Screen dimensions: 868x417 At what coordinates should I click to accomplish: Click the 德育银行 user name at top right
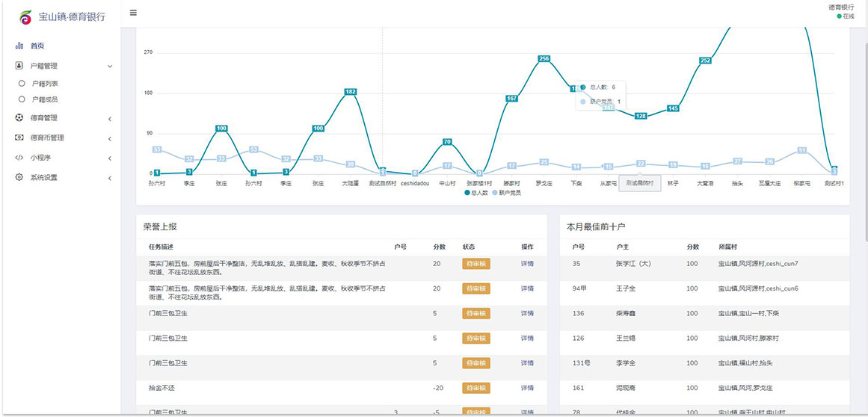pyautogui.click(x=840, y=7)
